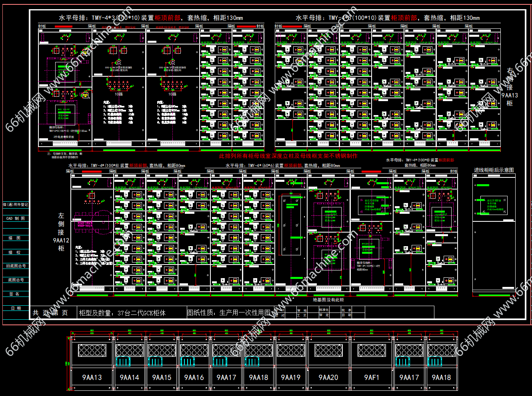Click the '柜型及数量: 37台二代GCK柜体' text
Screen dimensions: 532x396
[122, 313]
